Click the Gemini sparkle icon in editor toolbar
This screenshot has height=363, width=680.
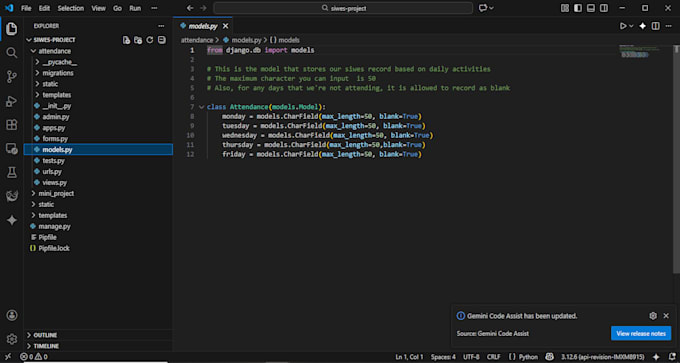[643, 26]
